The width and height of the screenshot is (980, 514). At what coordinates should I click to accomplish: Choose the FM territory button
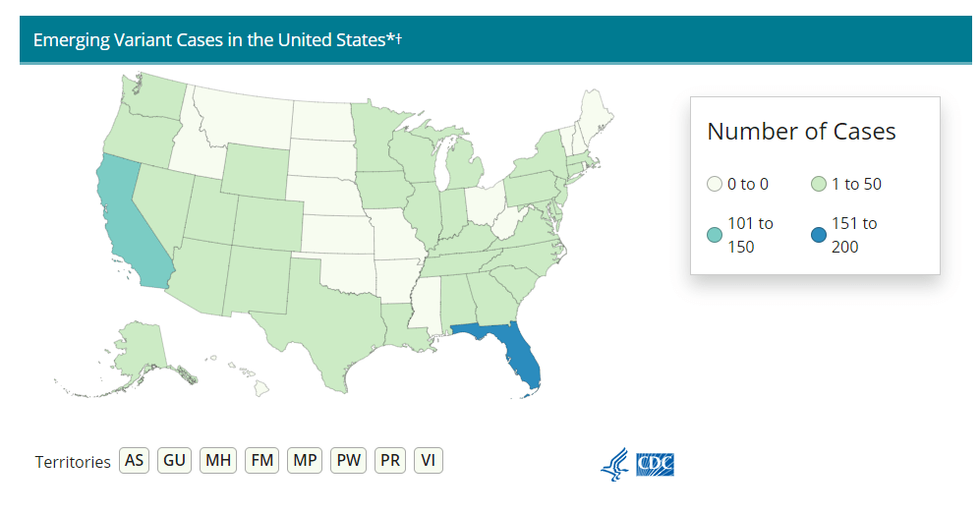[x=261, y=460]
